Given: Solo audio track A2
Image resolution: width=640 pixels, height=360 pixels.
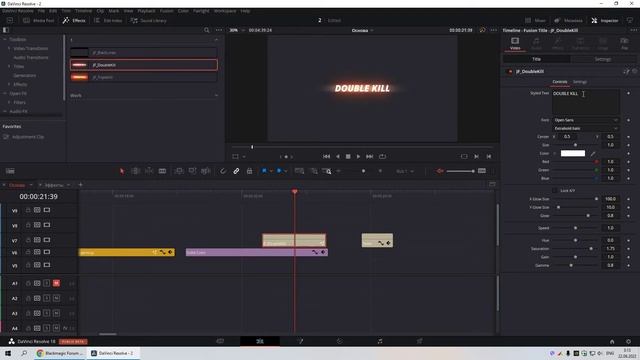Looking at the screenshot, I should (47, 298).
